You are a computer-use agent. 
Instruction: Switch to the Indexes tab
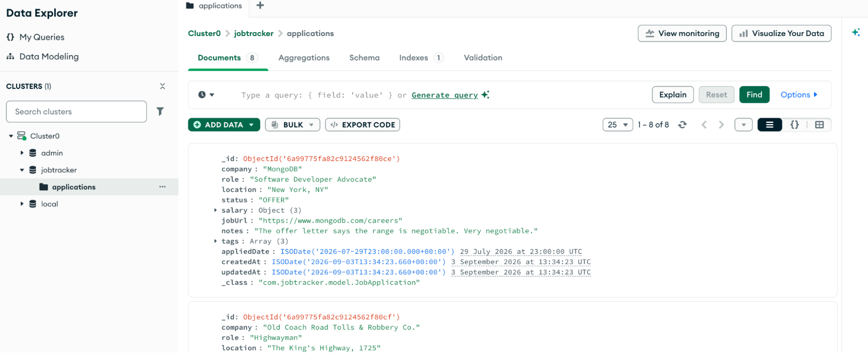pyautogui.click(x=421, y=58)
